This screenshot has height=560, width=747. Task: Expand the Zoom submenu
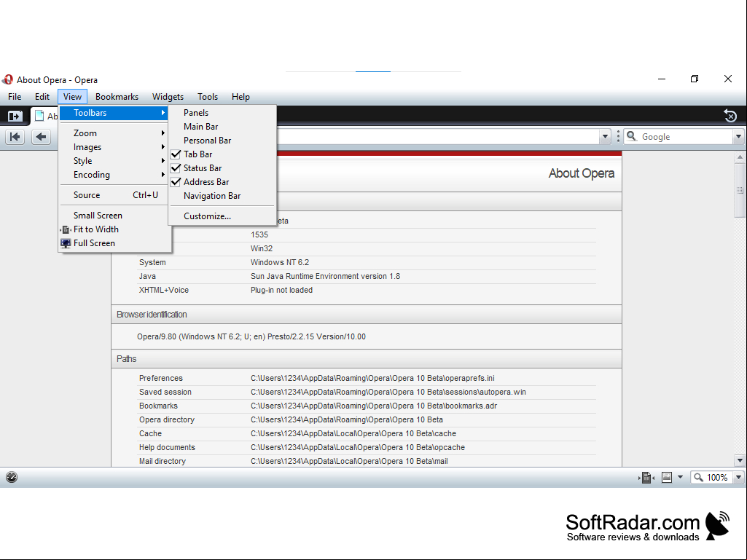tap(114, 133)
